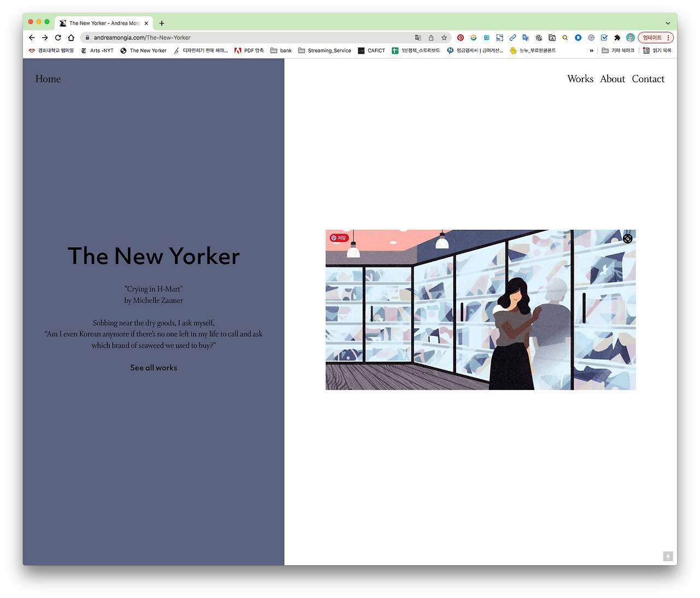View site security lock info
The width and height of the screenshot is (700, 598).
[x=87, y=38]
